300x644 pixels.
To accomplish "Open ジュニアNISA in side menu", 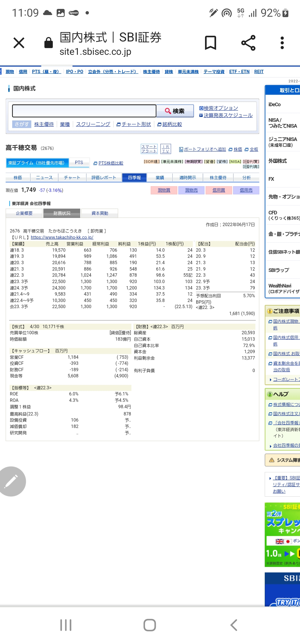I will point(283,142).
